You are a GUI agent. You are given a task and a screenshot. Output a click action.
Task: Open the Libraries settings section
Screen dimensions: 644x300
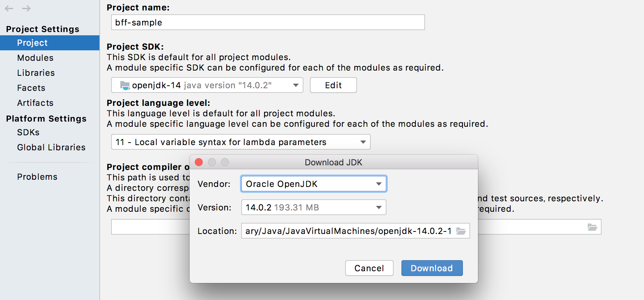pyautogui.click(x=36, y=73)
